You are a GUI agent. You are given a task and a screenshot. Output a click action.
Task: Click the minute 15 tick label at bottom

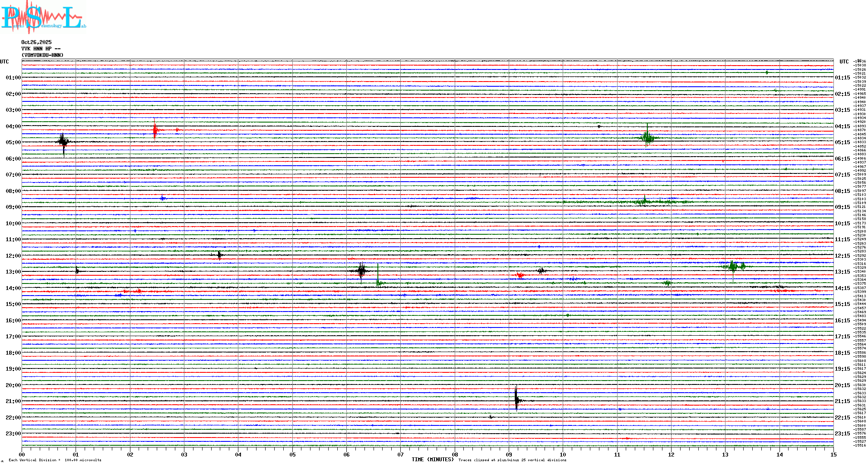tap(833, 454)
